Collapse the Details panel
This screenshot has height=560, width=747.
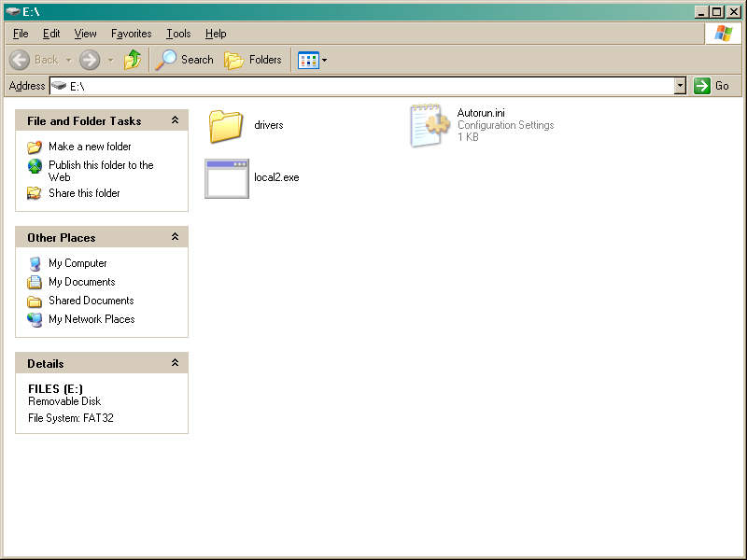[175, 363]
